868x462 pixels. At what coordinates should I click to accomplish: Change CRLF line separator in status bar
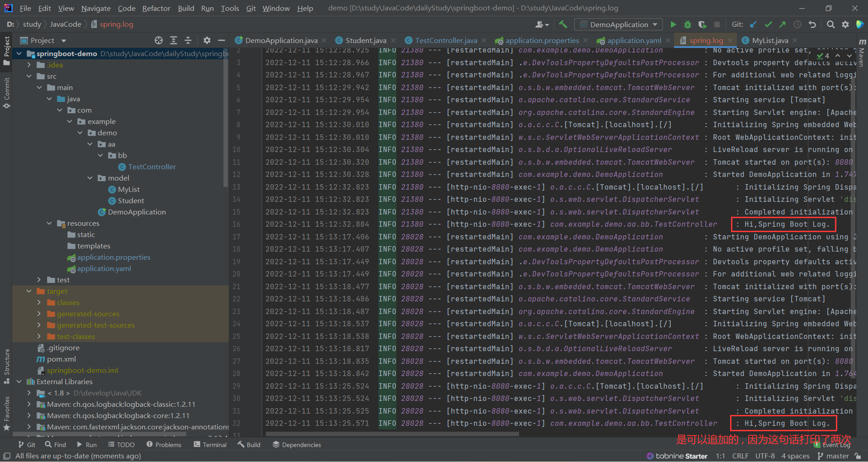pos(741,456)
